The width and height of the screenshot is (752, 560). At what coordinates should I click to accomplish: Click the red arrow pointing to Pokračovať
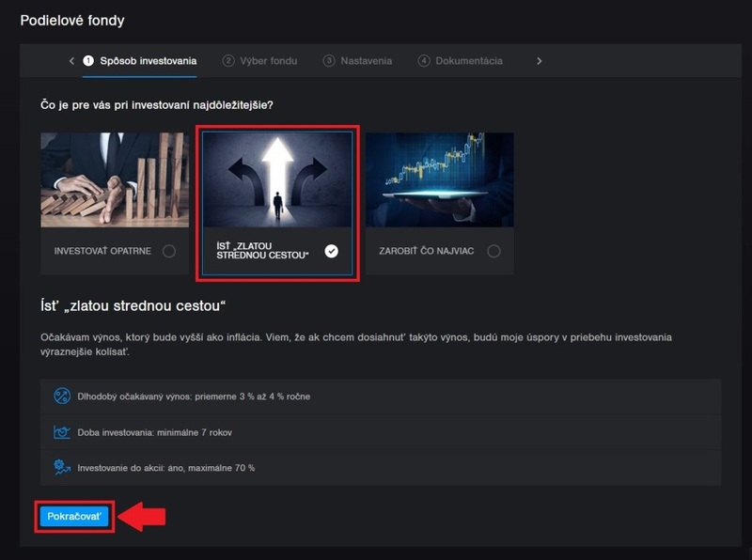tap(142, 517)
